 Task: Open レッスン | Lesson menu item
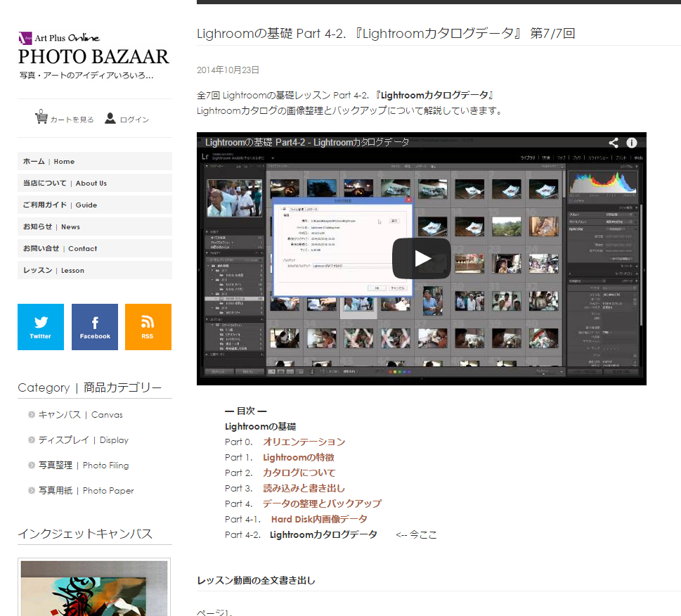[x=95, y=270]
